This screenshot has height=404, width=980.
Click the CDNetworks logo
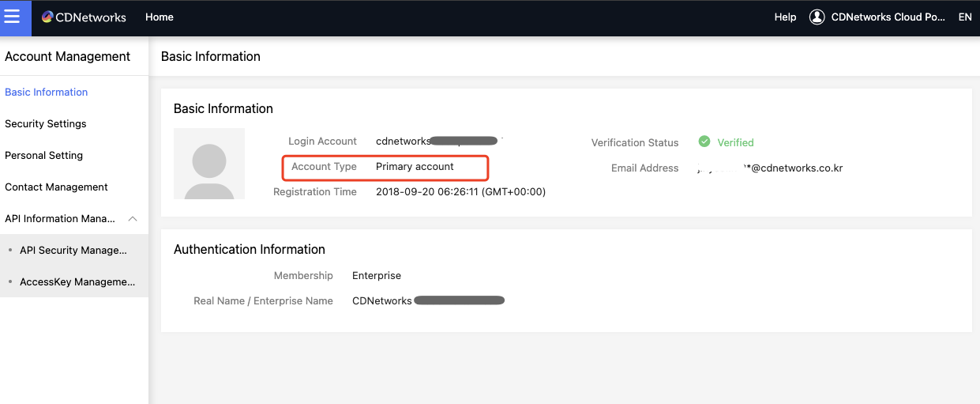(84, 17)
